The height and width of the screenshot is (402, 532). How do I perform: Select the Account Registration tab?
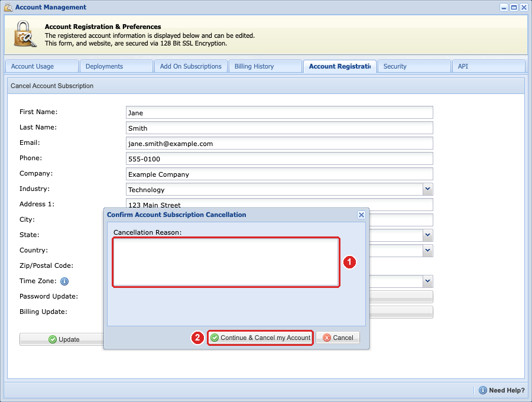pos(340,66)
